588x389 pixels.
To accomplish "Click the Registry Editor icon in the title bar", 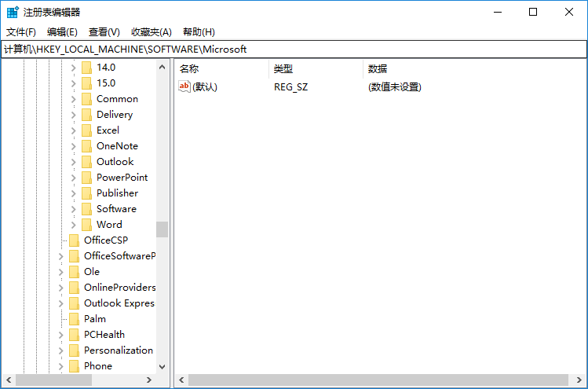I will pos(13,12).
